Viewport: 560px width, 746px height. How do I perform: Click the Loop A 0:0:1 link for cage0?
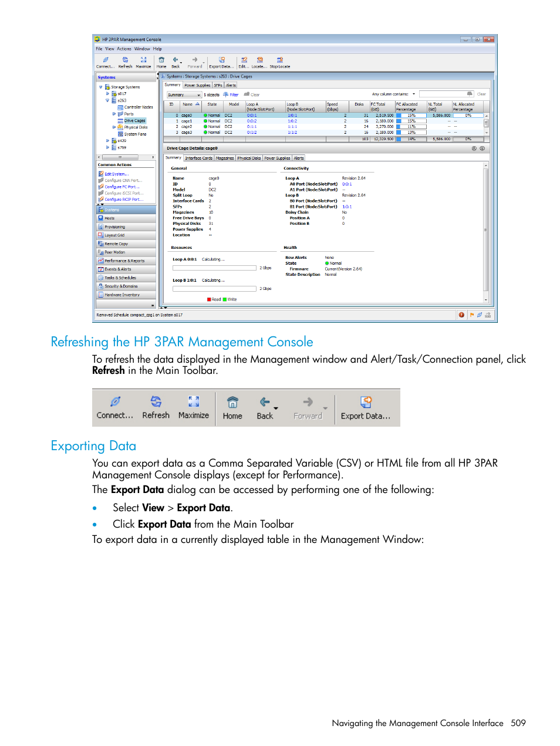(252, 116)
